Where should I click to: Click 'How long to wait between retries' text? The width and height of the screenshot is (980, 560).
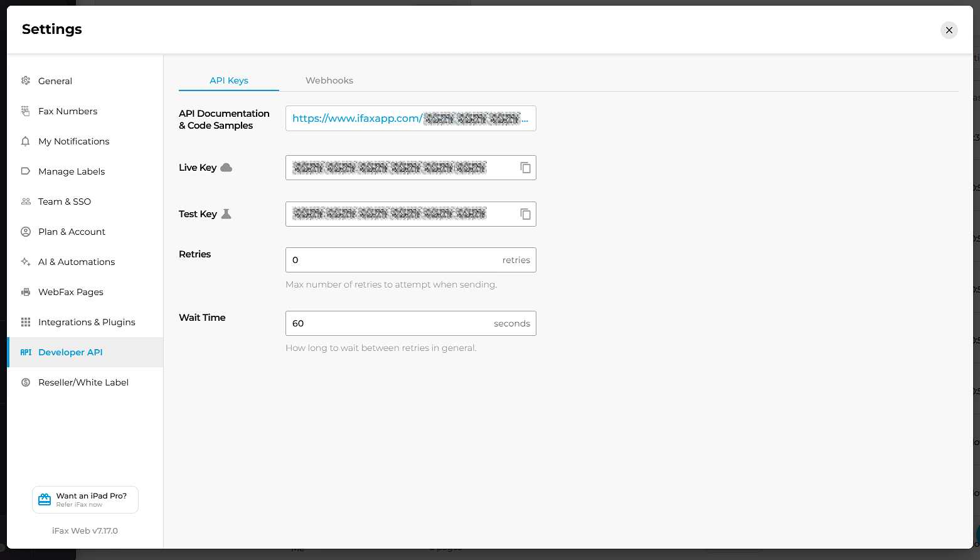tap(381, 348)
